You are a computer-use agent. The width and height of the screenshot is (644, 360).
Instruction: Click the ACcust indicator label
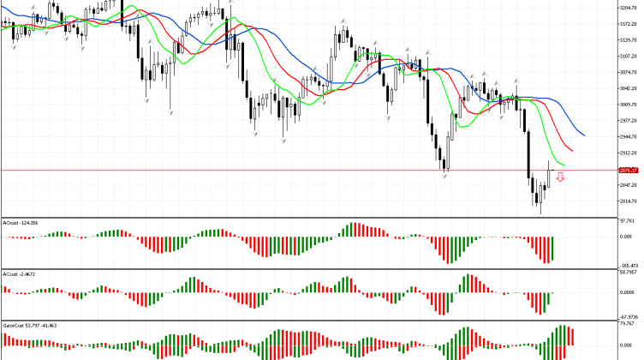pos(21,274)
